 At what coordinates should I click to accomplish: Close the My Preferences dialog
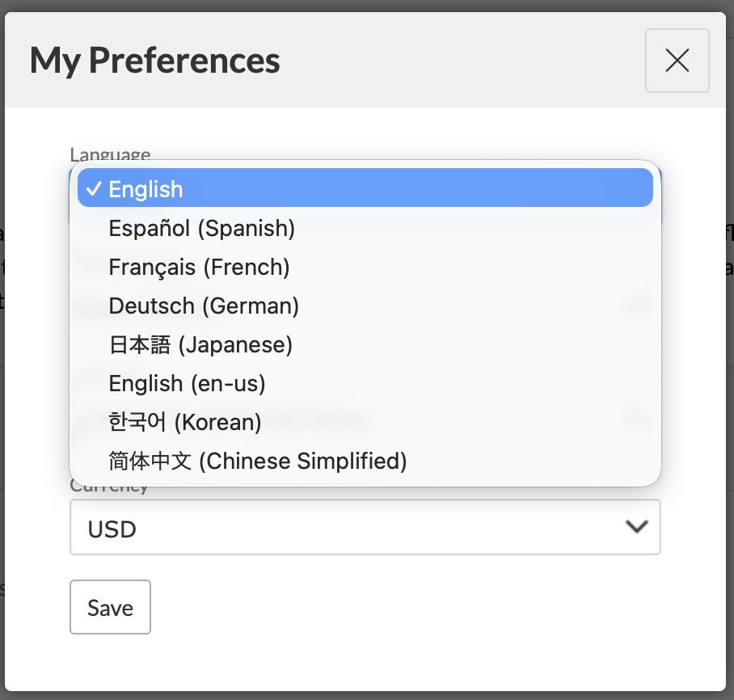point(677,61)
